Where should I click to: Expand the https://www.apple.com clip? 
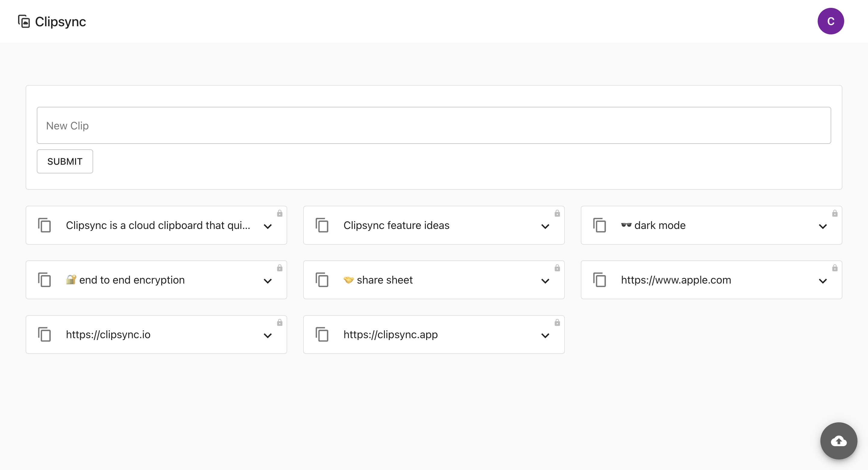coord(822,281)
